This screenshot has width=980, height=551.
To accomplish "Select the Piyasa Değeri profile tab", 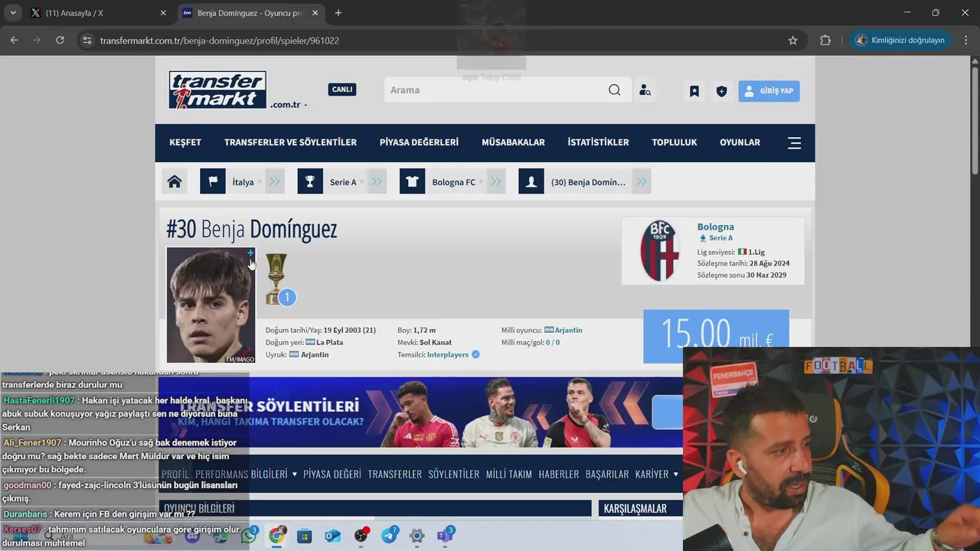I will coord(332,474).
